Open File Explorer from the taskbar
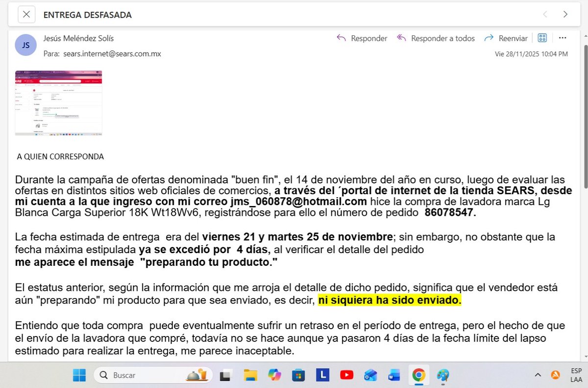This screenshot has height=388, width=588. pyautogui.click(x=250, y=375)
